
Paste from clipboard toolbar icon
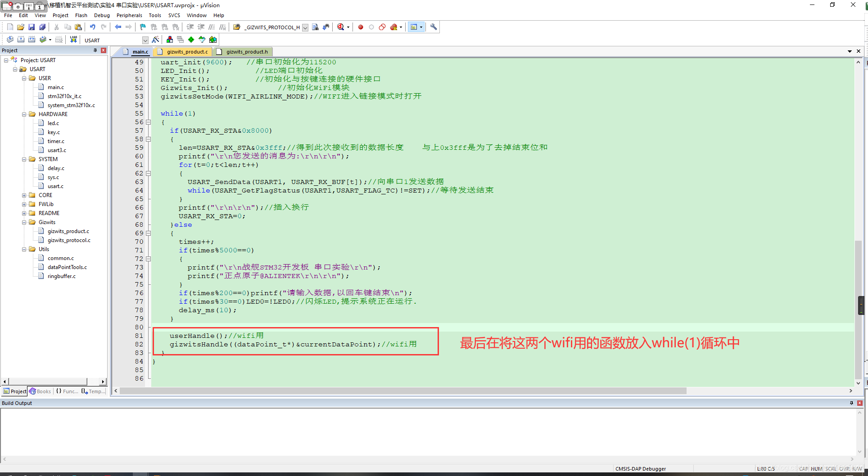tap(78, 27)
